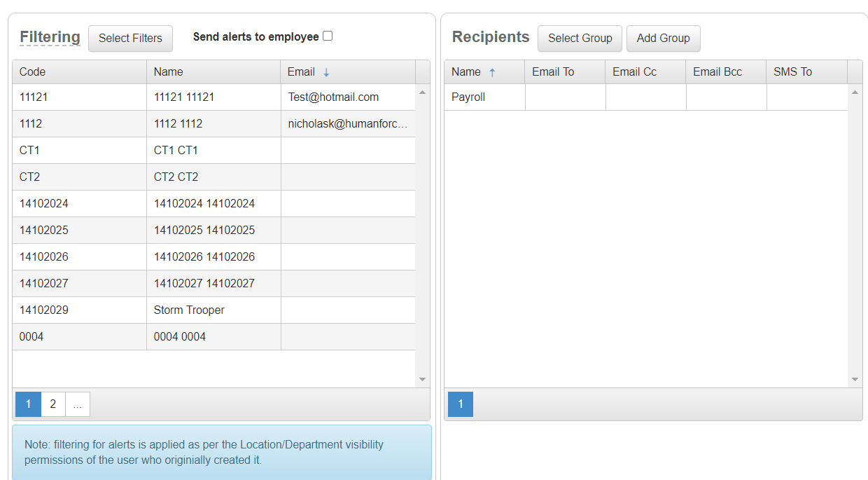Go to page 2 of Filtering grid
The width and height of the screenshot is (868, 480).
coord(53,404)
